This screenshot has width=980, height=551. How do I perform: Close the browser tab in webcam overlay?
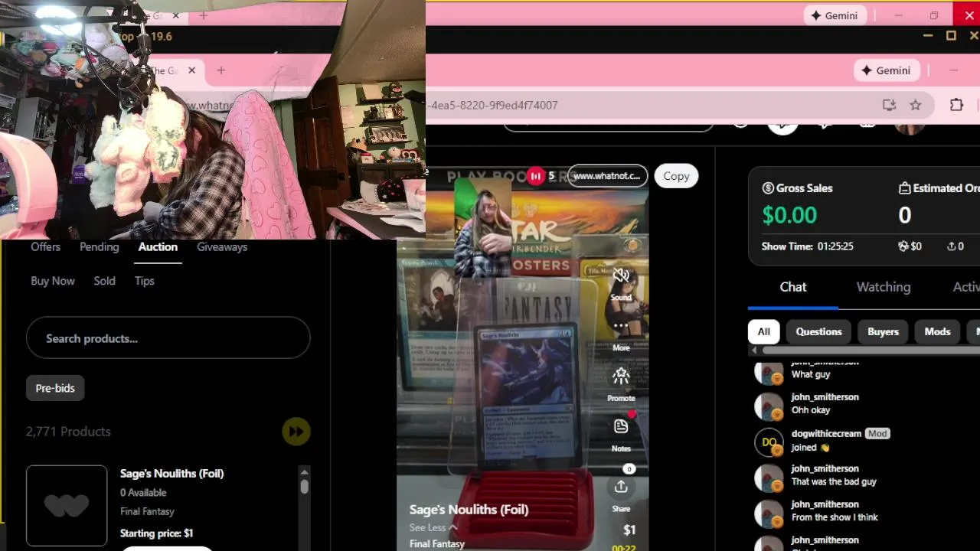[191, 70]
